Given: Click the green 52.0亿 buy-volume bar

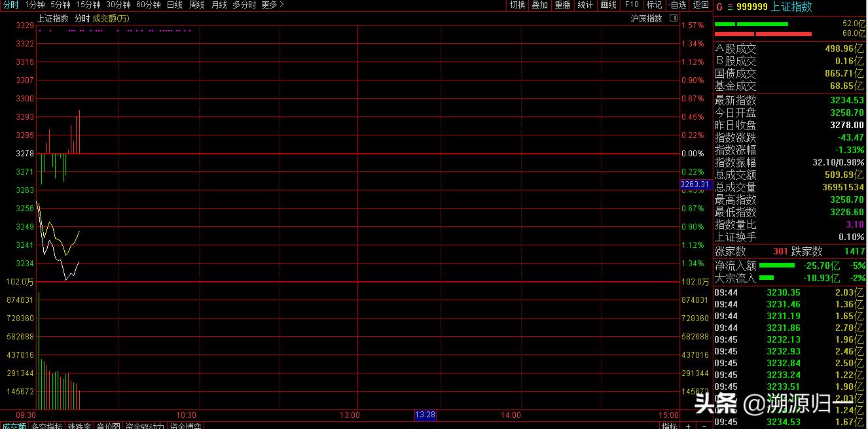Looking at the screenshot, I should pyautogui.click(x=751, y=24).
